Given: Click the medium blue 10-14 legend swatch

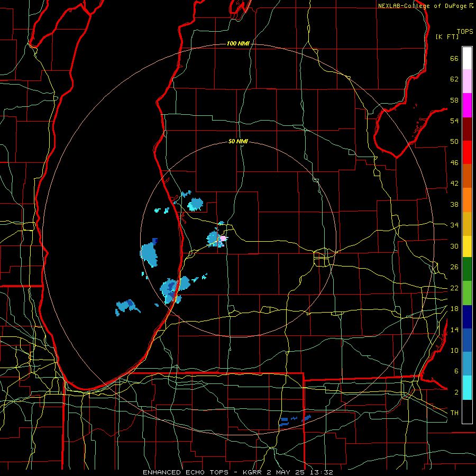Looking at the screenshot, I should point(467,341).
